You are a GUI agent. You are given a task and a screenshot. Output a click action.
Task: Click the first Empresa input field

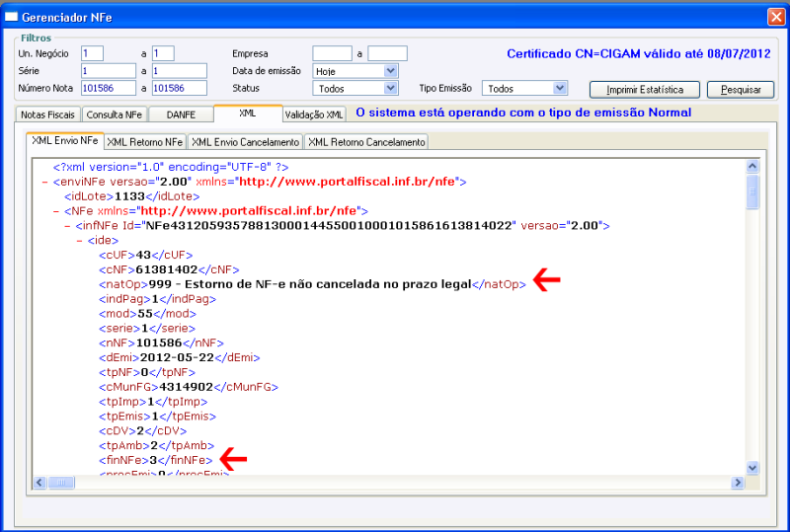[332, 53]
